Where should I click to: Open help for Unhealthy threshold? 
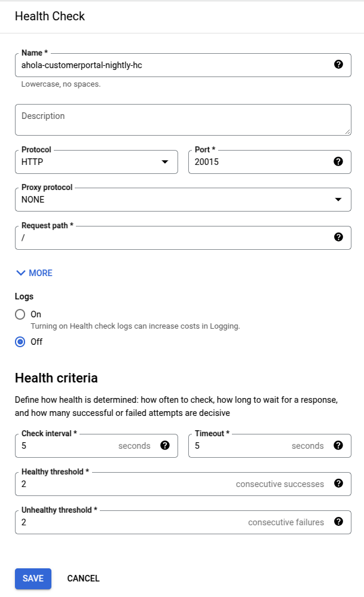click(x=338, y=522)
